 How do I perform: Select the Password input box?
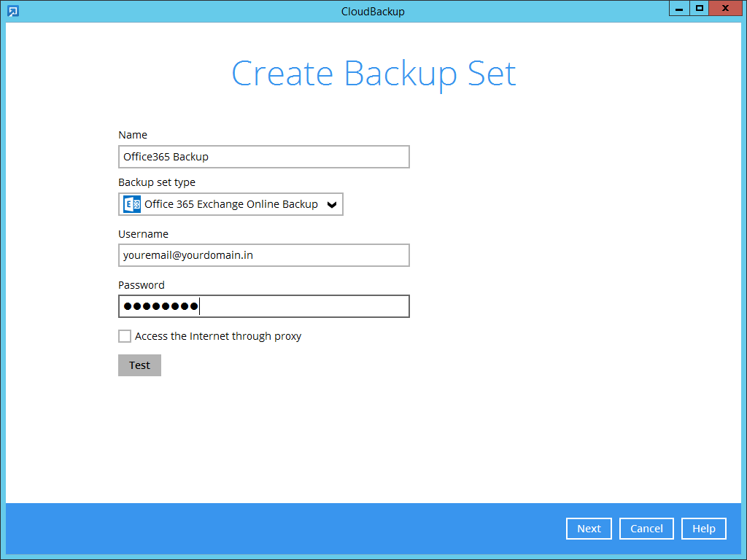pos(263,306)
